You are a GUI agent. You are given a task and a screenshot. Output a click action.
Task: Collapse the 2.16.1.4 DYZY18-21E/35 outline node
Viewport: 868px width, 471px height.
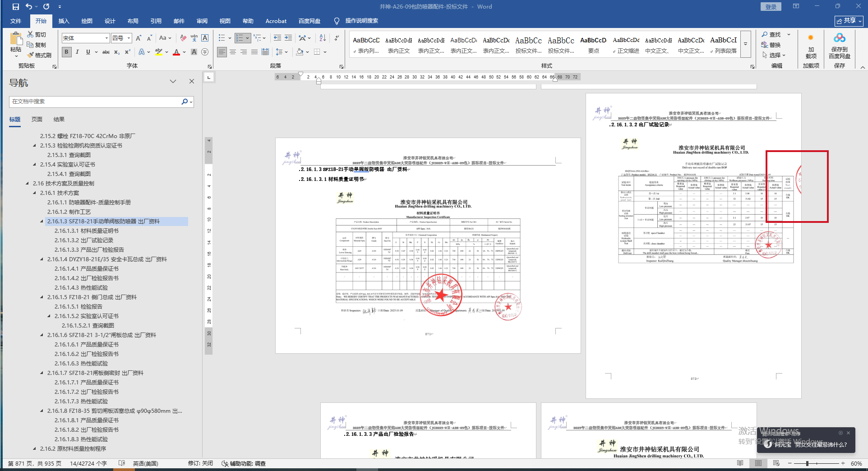pyautogui.click(x=42, y=259)
